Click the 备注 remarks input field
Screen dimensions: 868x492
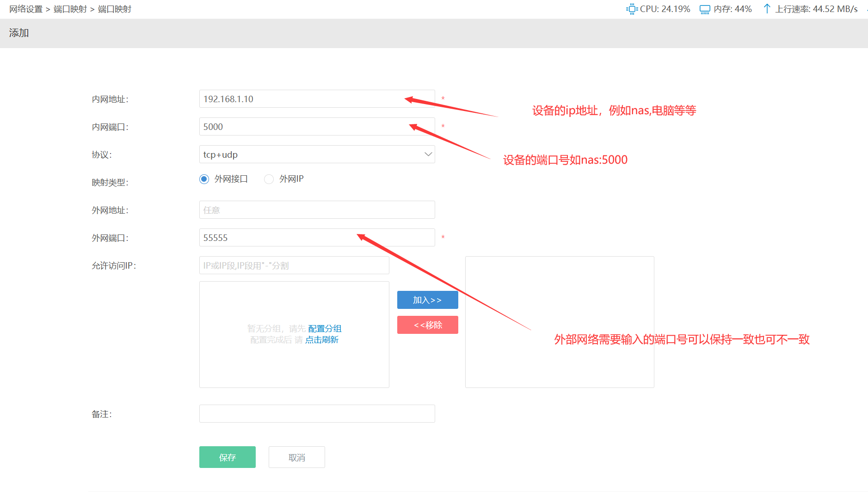point(317,413)
